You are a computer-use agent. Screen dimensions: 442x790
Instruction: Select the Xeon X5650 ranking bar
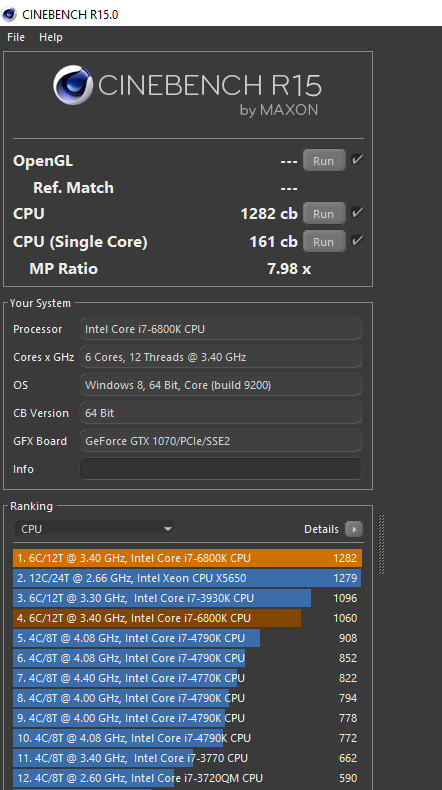click(x=187, y=578)
